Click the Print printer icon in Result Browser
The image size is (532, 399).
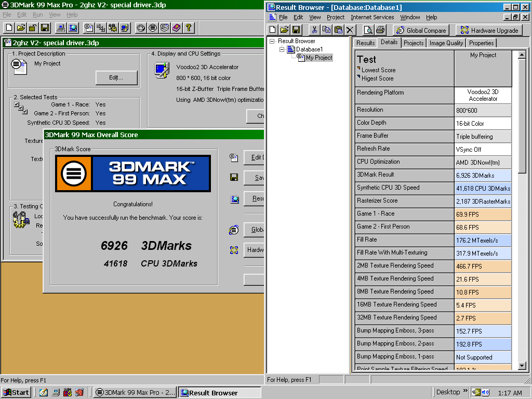pos(380,30)
